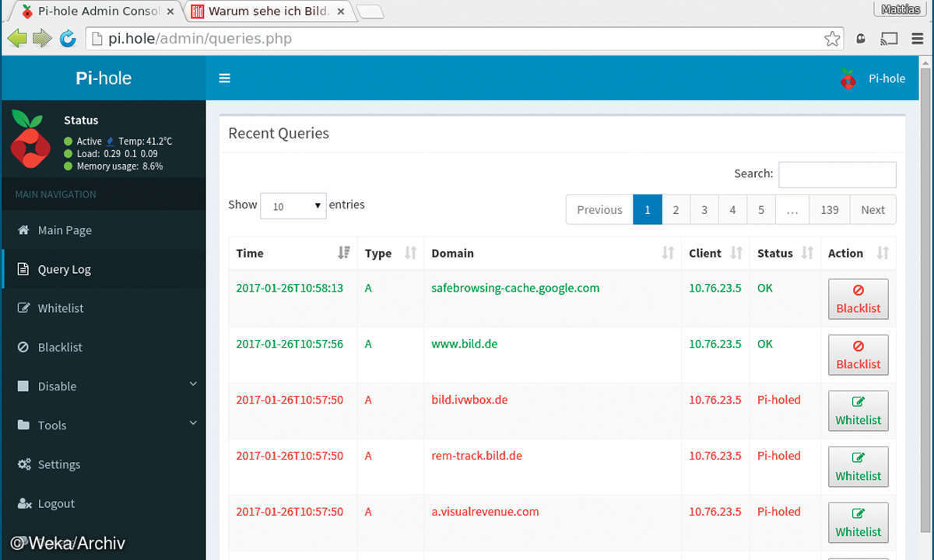
Task: Click the Tools folder icon
Action: pos(23,425)
